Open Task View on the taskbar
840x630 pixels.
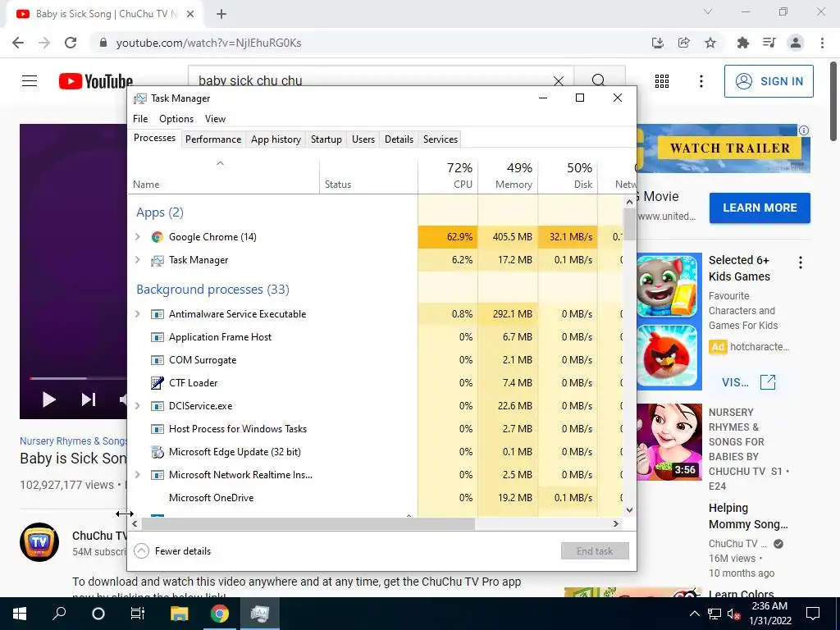(x=138, y=614)
